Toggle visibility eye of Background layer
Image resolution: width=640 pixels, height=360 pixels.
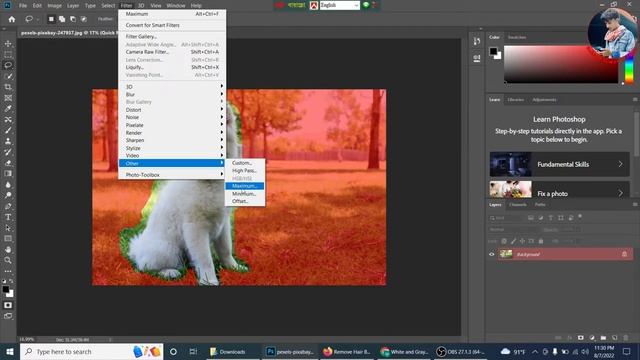(x=491, y=254)
